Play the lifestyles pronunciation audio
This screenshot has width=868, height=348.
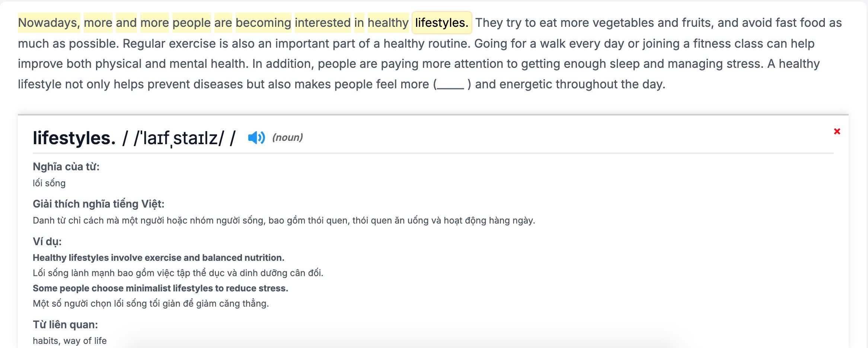(256, 137)
